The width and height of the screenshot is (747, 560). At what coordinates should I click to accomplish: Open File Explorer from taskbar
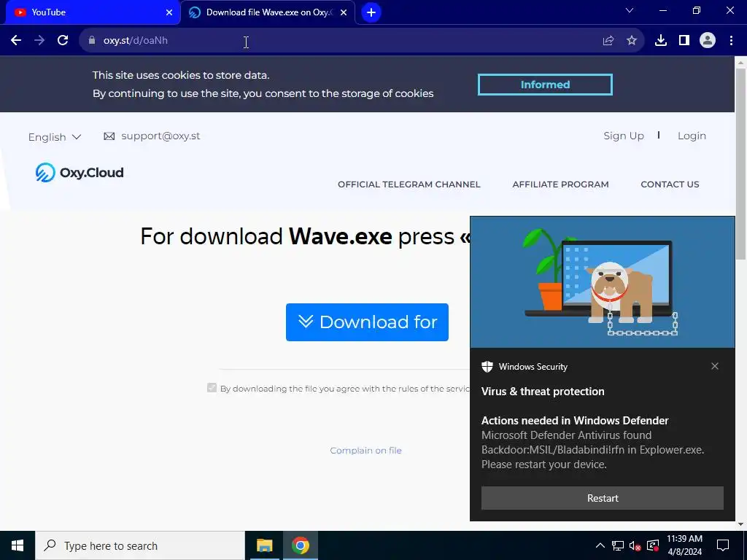pyautogui.click(x=264, y=545)
